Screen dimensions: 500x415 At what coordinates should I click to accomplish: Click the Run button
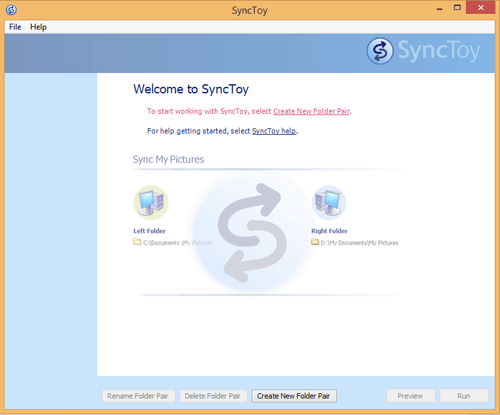tap(464, 396)
